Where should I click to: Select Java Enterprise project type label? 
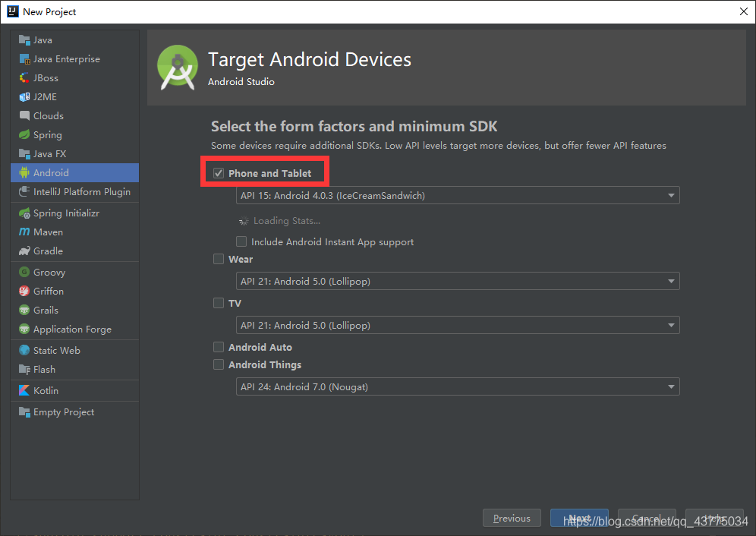click(67, 59)
